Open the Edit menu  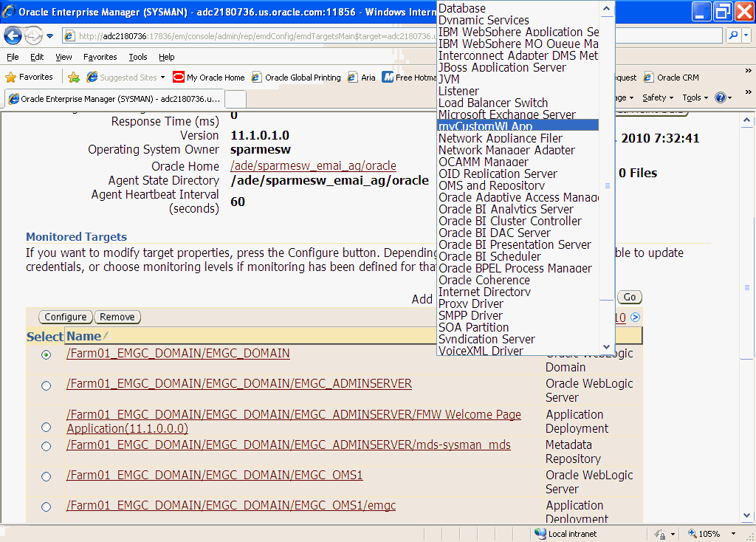(37, 57)
